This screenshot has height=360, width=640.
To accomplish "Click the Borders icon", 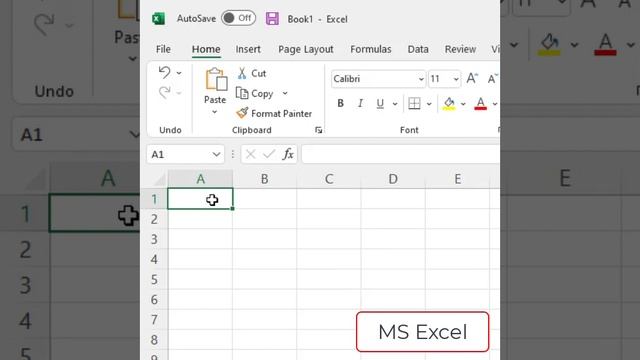I will [414, 104].
